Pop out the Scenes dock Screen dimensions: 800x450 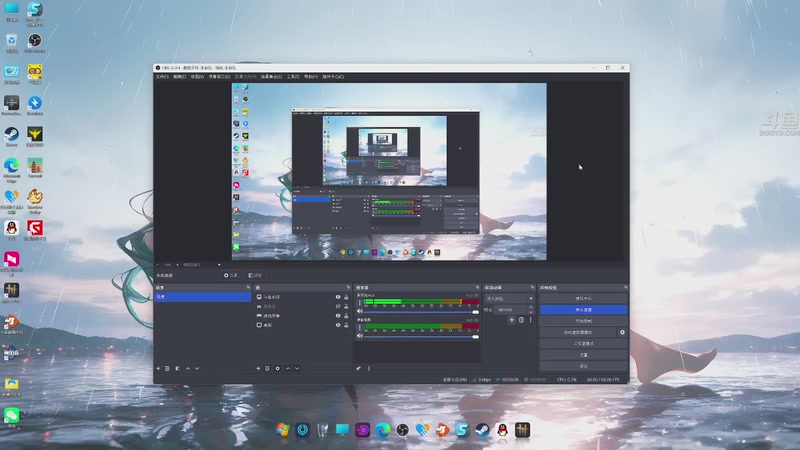(248, 288)
